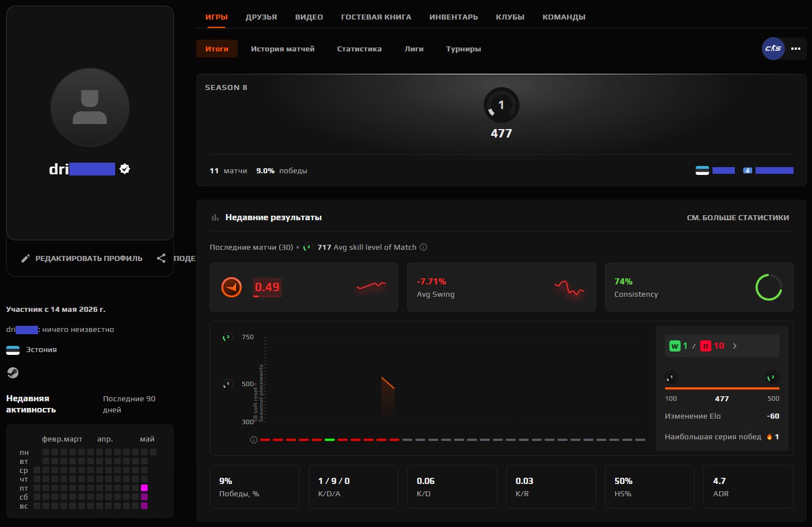Select the Итоги sub-tab

point(217,49)
